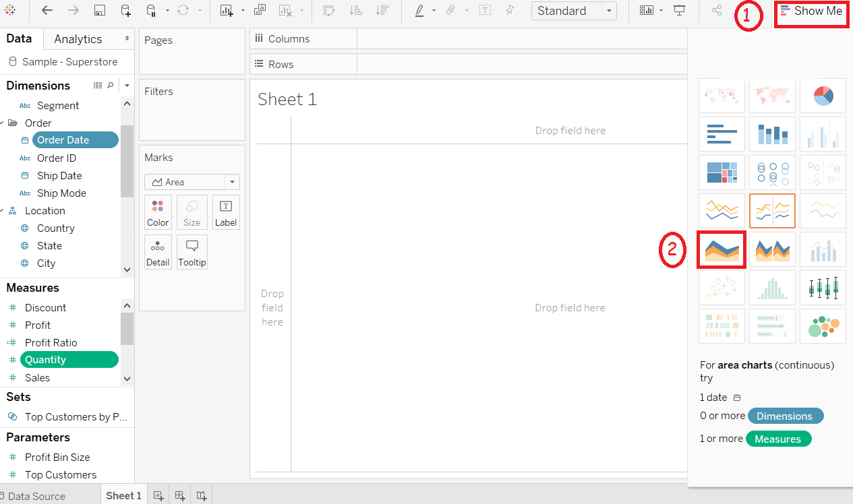This screenshot has width=853, height=504.
Task: Click the search magnifier beside Dimensions
Action: [111, 86]
